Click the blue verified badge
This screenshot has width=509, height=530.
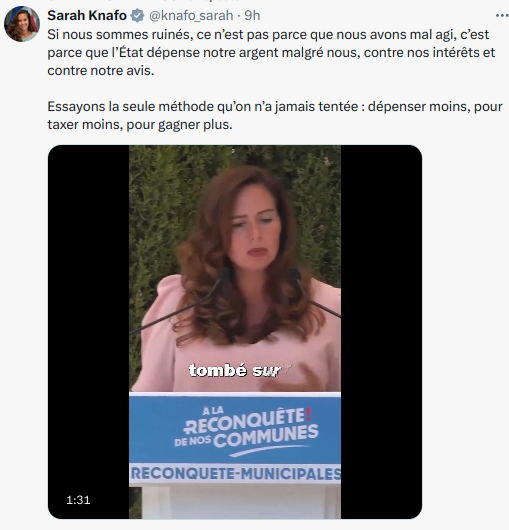(x=137, y=16)
